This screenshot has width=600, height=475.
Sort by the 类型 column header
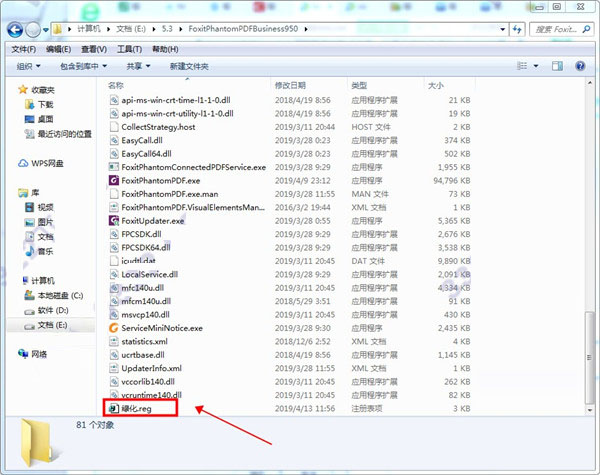pos(359,85)
